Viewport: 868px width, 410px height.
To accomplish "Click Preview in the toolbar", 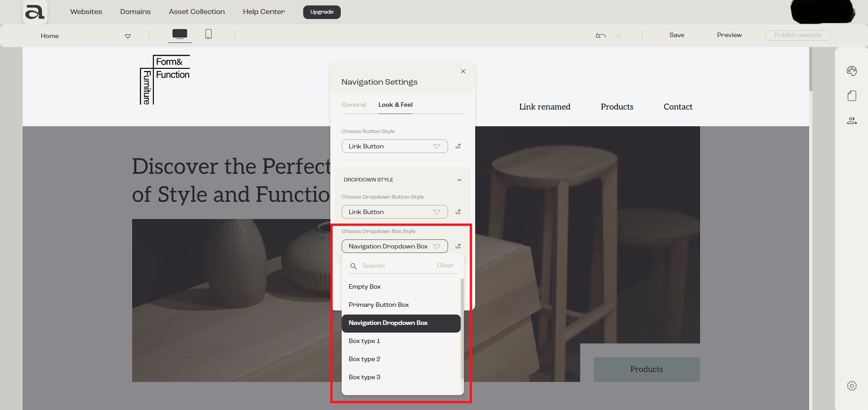I will coord(729,35).
